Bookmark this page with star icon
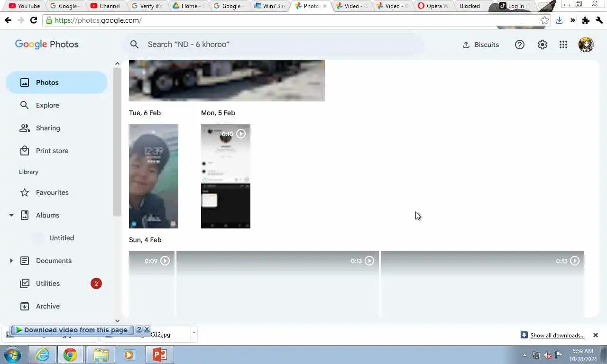 [x=544, y=20]
